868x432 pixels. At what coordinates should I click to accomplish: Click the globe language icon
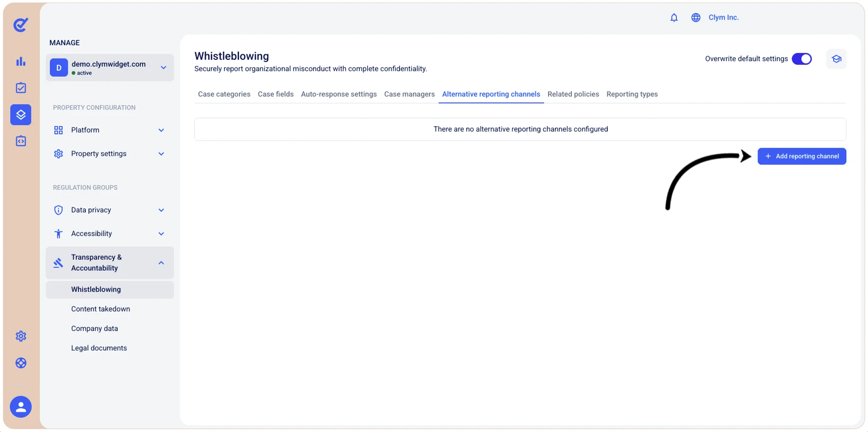click(x=695, y=18)
